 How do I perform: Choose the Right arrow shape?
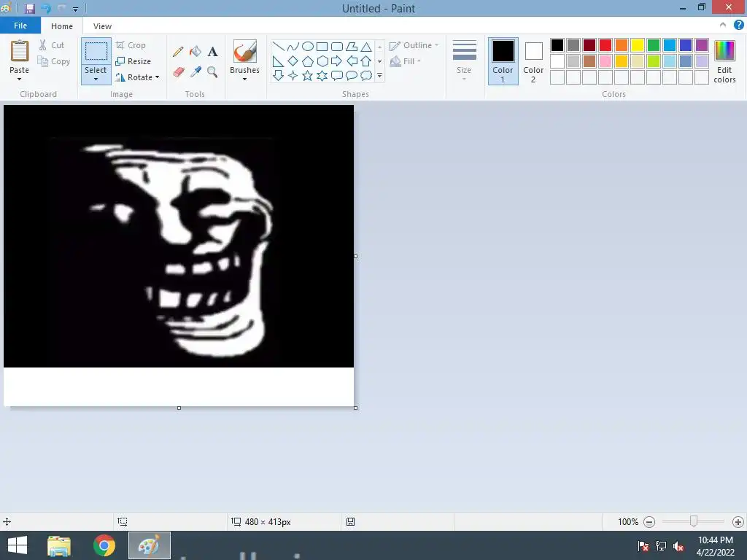point(336,61)
